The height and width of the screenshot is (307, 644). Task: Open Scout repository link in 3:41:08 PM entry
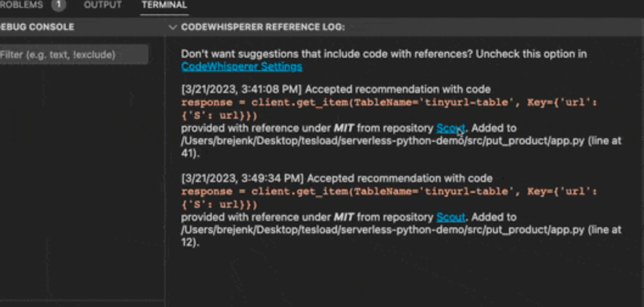(450, 129)
